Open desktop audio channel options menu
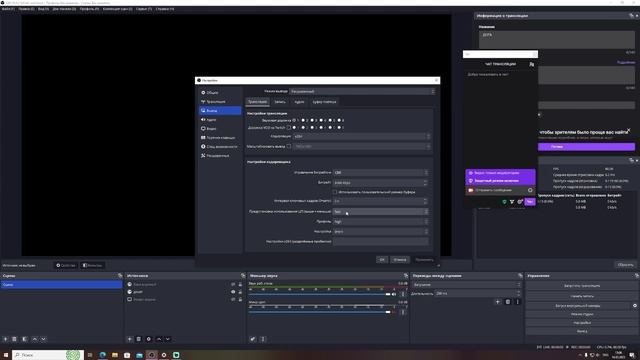Viewport: 640px width, 360px height. pos(403,294)
